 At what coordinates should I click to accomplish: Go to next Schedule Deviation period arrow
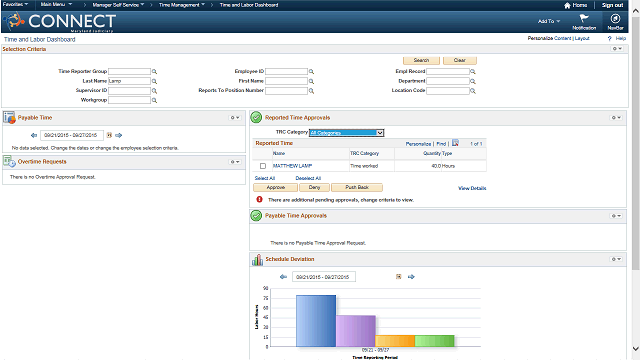click(411, 277)
